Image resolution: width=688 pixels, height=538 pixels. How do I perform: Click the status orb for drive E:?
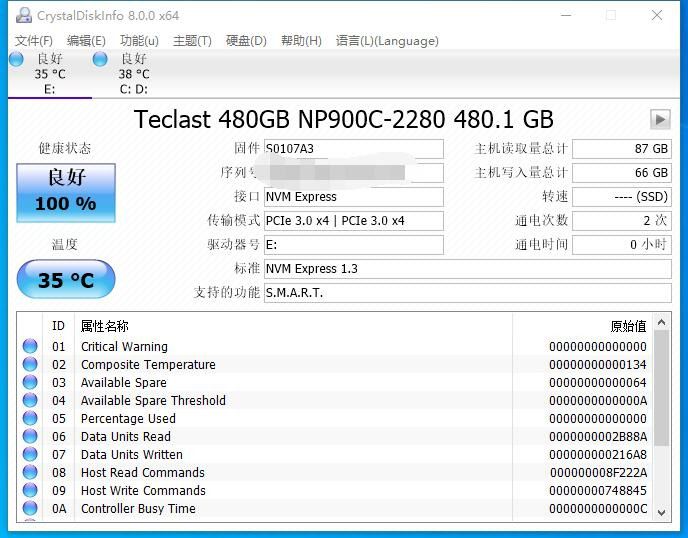tap(16, 59)
